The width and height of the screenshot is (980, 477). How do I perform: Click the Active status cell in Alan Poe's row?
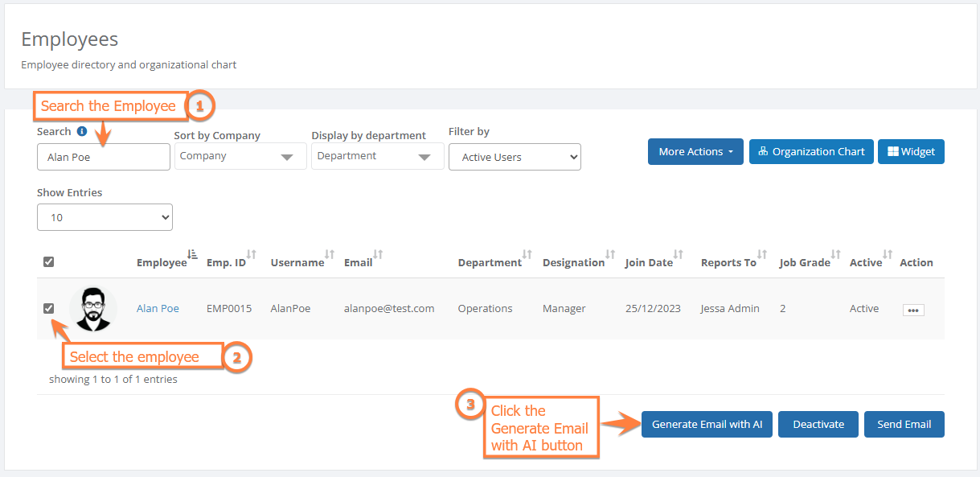click(864, 308)
